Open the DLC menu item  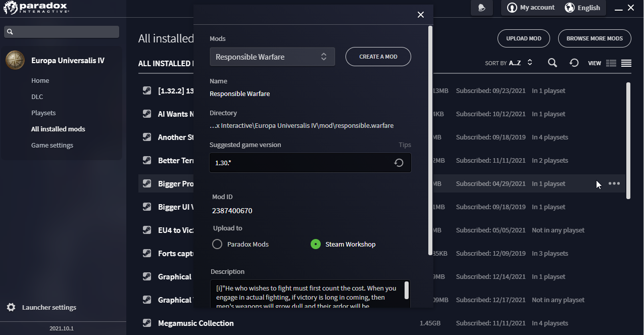point(37,97)
